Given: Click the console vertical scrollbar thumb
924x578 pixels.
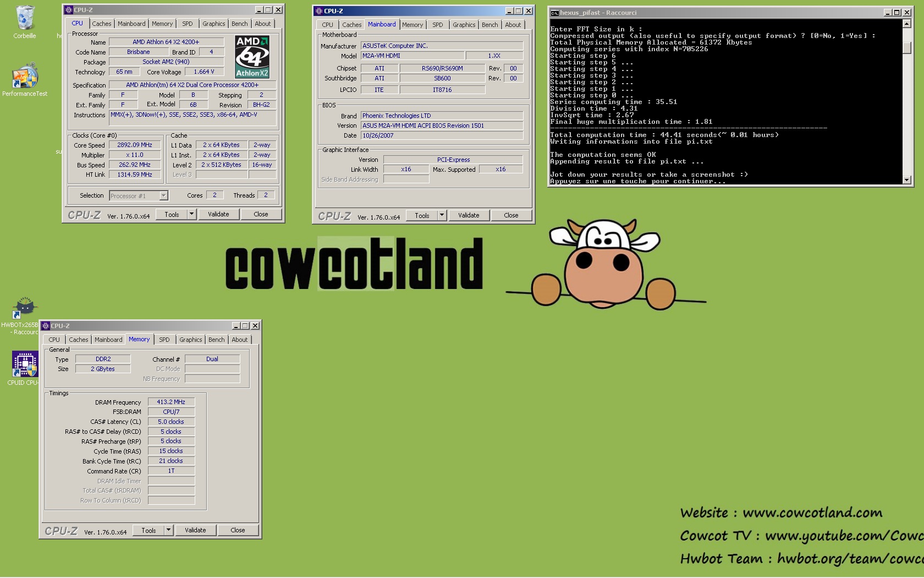Looking at the screenshot, I should [907, 48].
